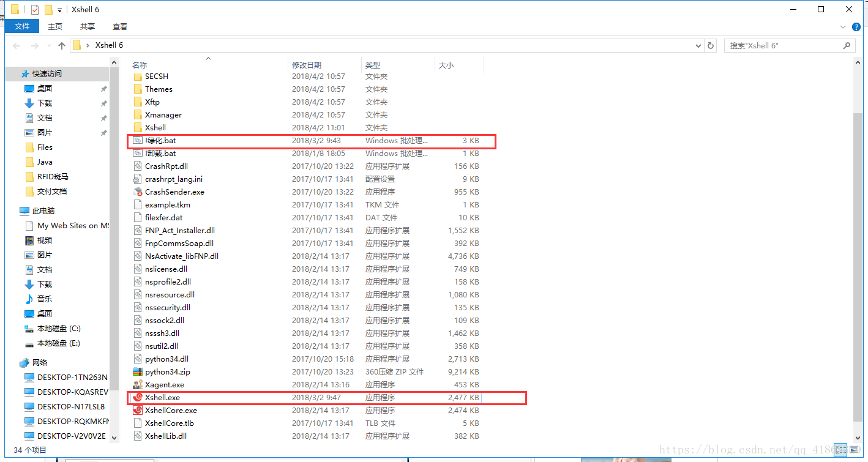Select DESKTOP-N17LSL8 network computer
Viewport: 868px width, 462px height.
[71, 406]
